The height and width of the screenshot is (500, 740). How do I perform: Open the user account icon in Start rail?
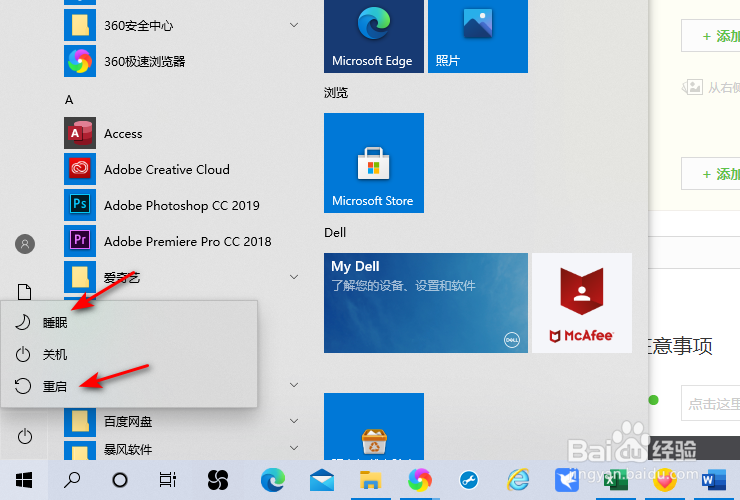click(x=25, y=244)
